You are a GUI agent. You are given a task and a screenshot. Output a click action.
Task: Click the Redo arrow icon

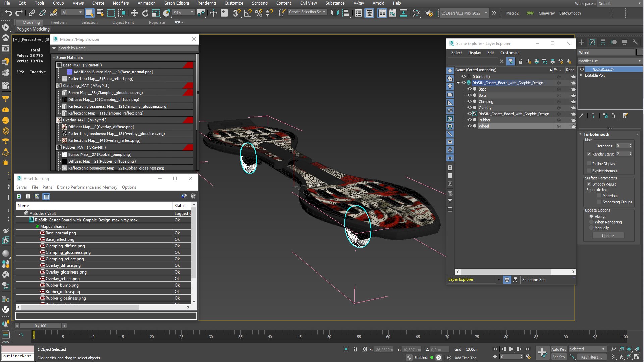[19, 13]
